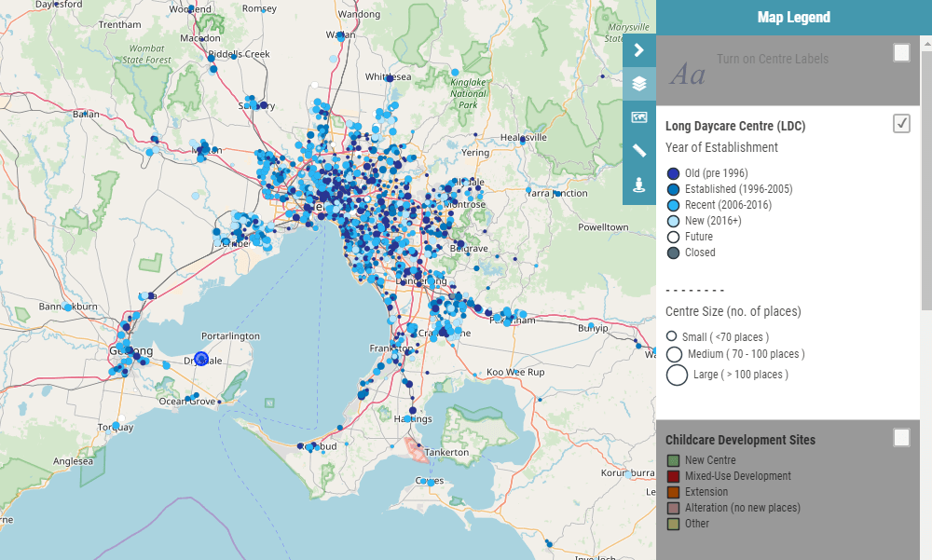
Task: Uncheck the Long Daycare Centre layer
Action: (x=901, y=124)
